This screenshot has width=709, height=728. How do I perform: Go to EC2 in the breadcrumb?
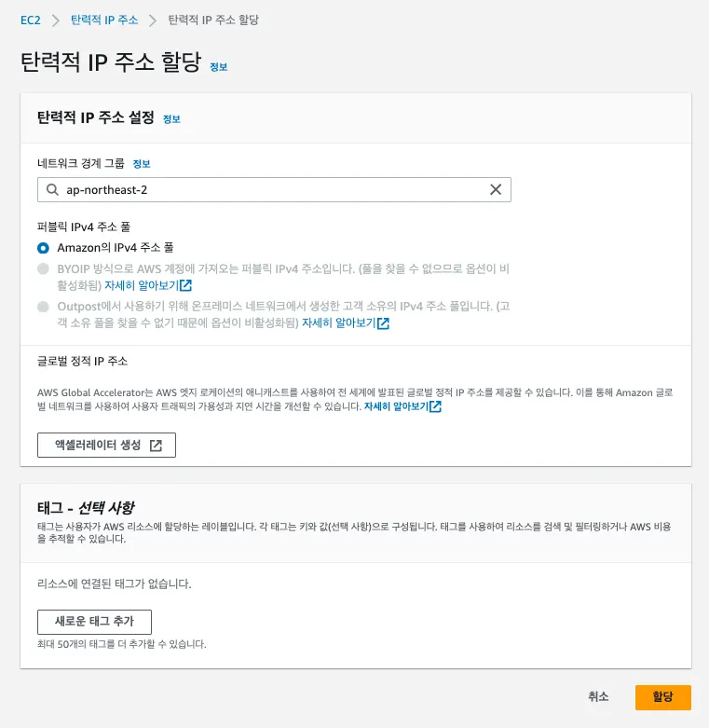coord(31,20)
